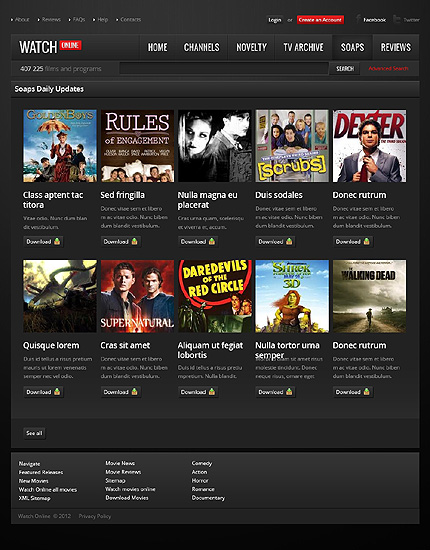
Task: Click Sitemap in Movie News column
Action: click(x=115, y=481)
